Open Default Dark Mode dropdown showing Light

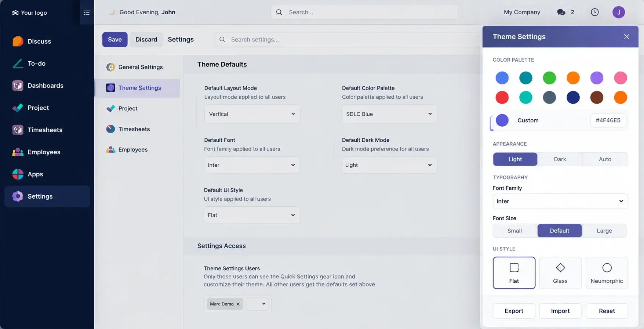pyautogui.click(x=389, y=165)
